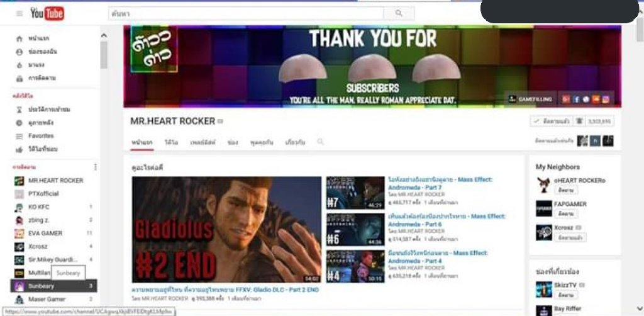Subscribe to the oHEART ROCKERo channel
The height and width of the screenshot is (316, 644).
pyautogui.click(x=565, y=190)
